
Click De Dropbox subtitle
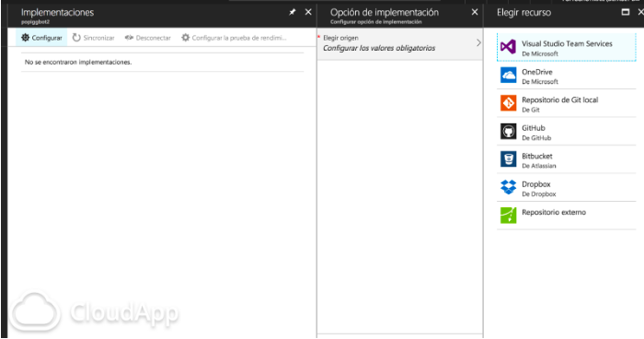pos(539,193)
